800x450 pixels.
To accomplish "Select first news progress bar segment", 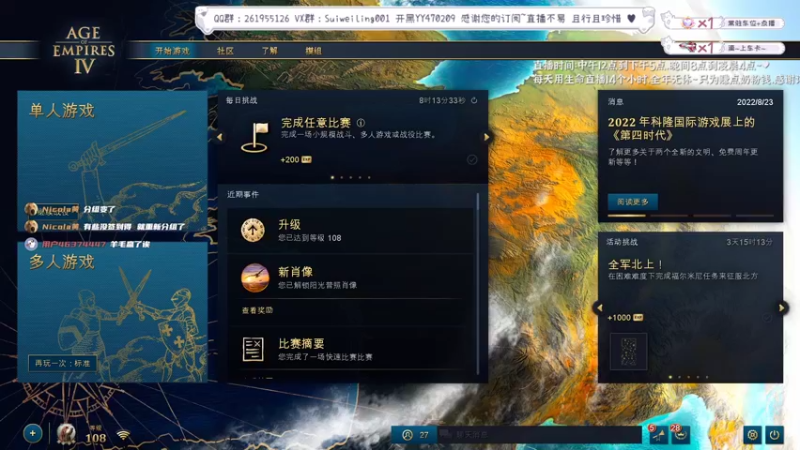I will coord(627,216).
